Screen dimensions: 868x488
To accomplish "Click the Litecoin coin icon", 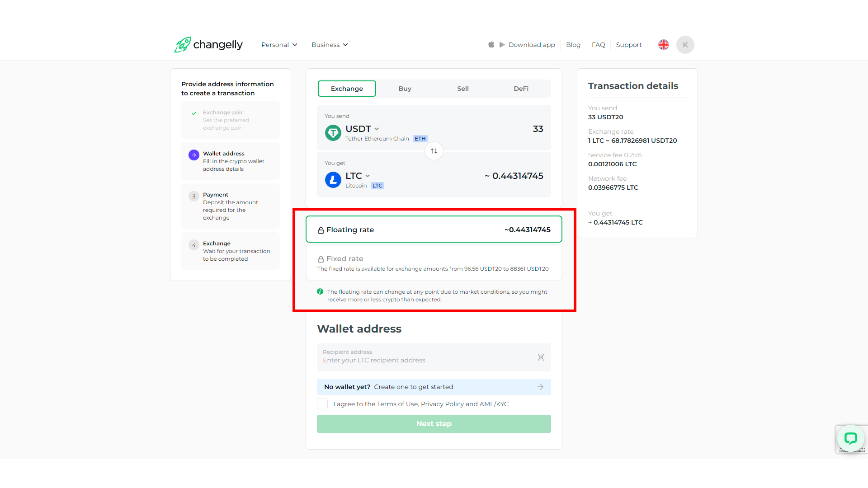I will click(333, 180).
